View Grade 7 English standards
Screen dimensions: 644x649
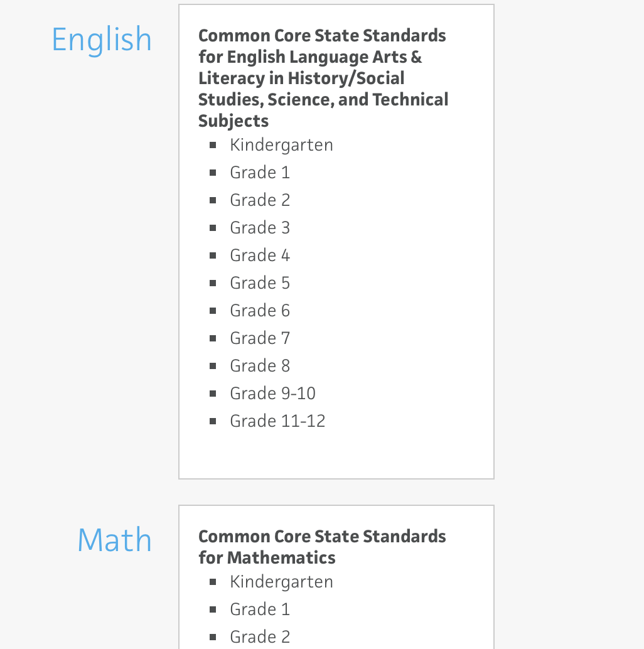tap(260, 338)
